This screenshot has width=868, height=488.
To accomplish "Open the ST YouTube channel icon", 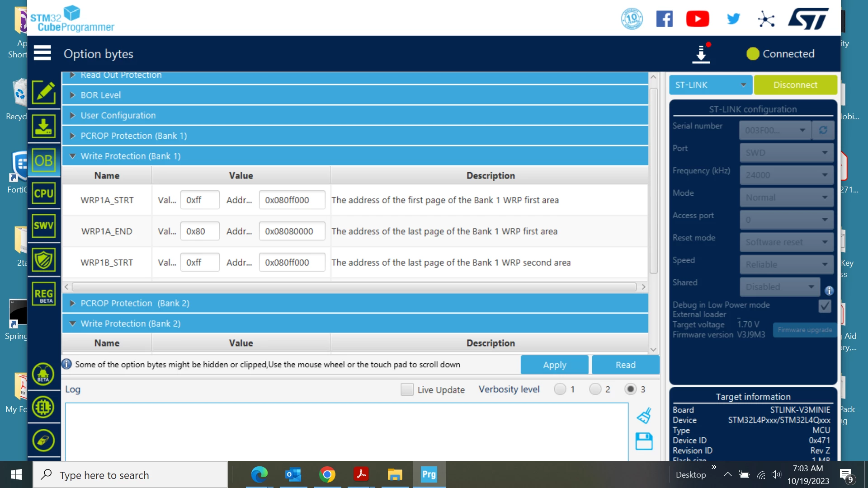I will tap(698, 19).
